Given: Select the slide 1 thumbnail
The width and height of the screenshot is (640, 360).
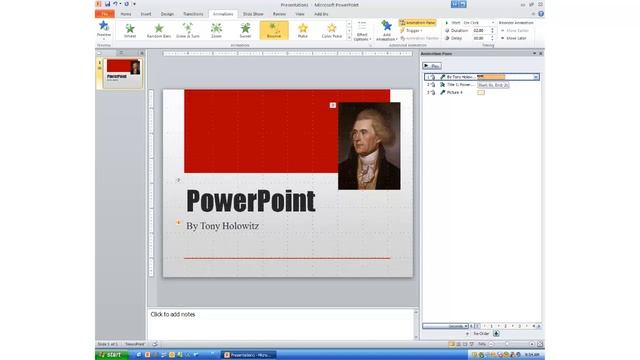Looking at the screenshot, I should 123,72.
